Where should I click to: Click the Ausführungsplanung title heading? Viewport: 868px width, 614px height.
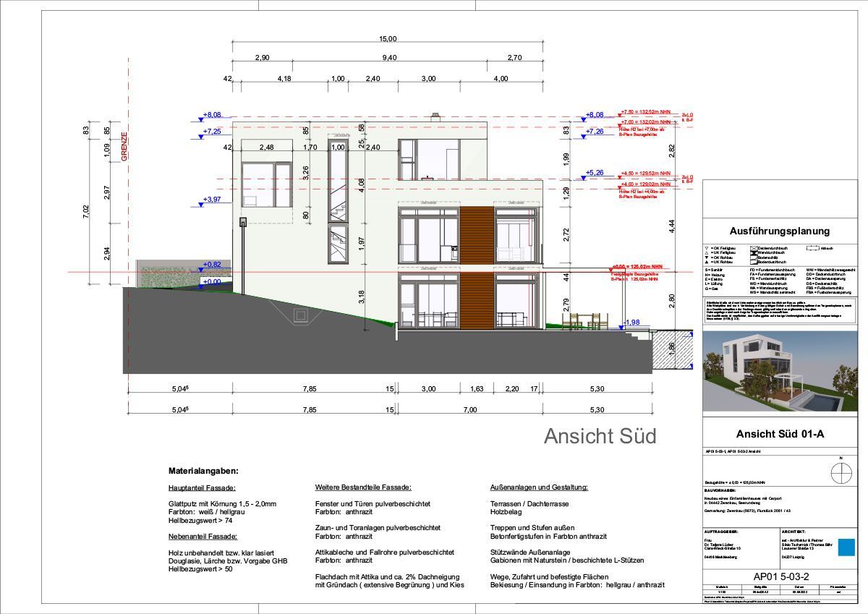[779, 231]
